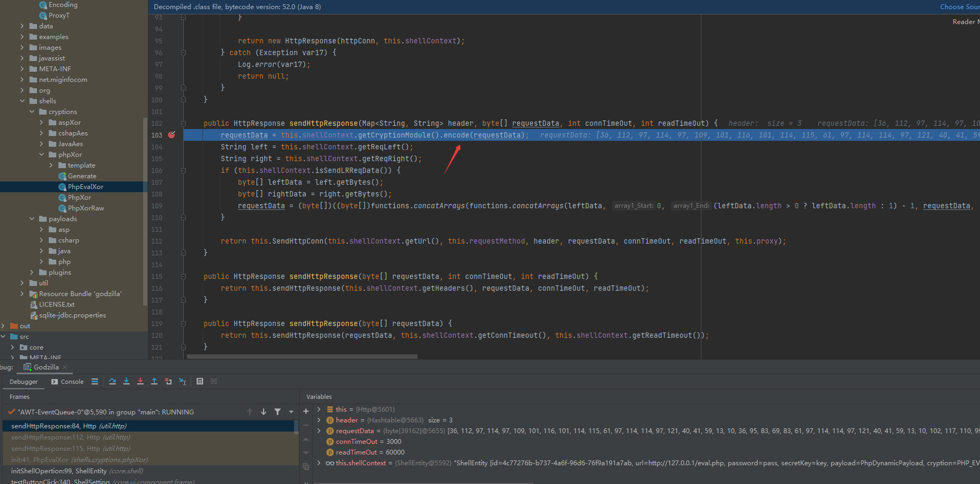The image size is (980, 484).
Task: Expand the payloads php folder
Action: [42, 262]
